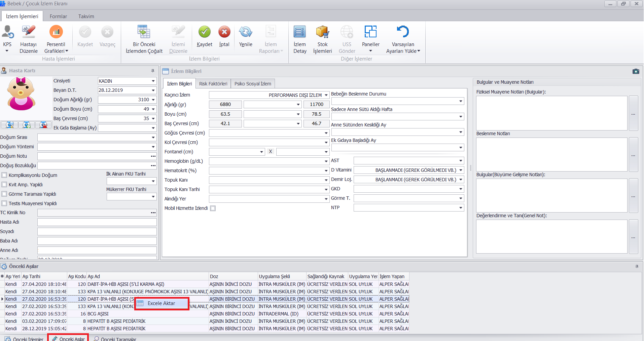
Task: Open the D Vitamini dropdown
Action: (461, 170)
